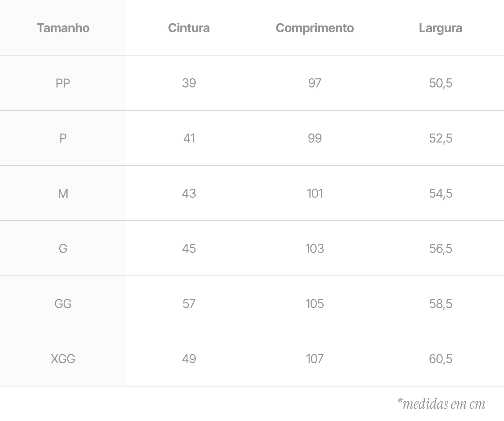This screenshot has width=504, height=421.
Task: Click Cintura value 39 for PP
Action: point(189,83)
